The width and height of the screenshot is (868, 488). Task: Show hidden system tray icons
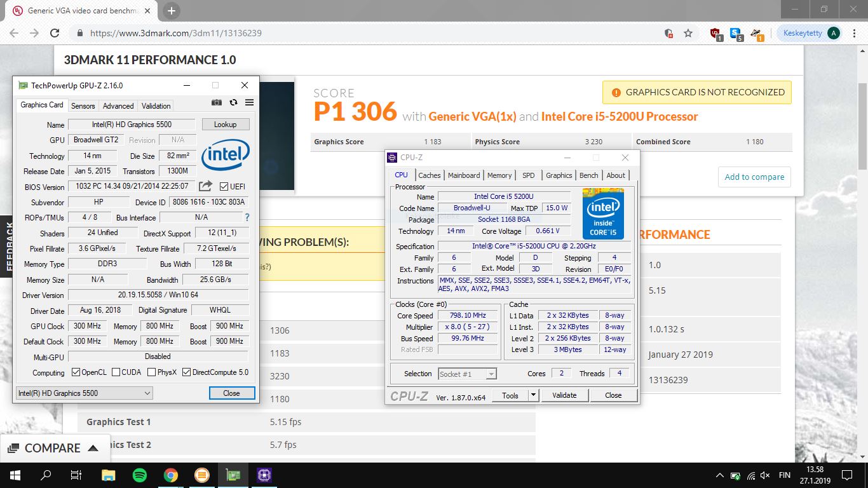point(719,475)
